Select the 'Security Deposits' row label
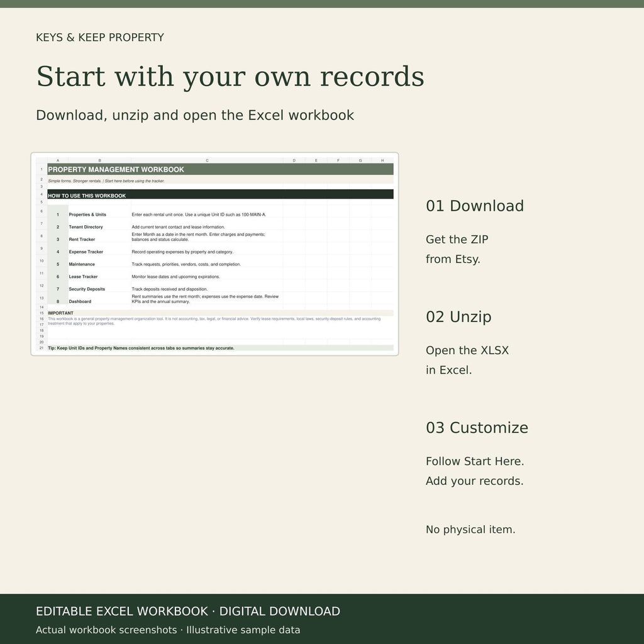 (87, 289)
